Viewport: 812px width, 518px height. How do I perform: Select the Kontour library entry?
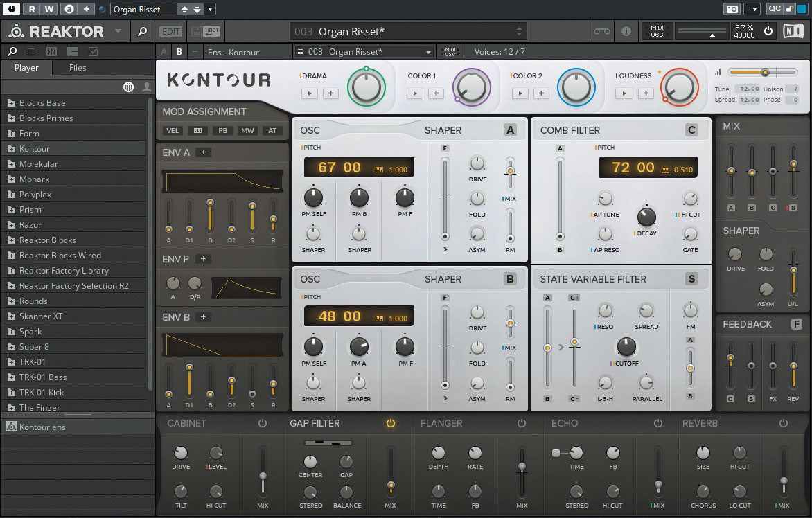[x=75, y=148]
